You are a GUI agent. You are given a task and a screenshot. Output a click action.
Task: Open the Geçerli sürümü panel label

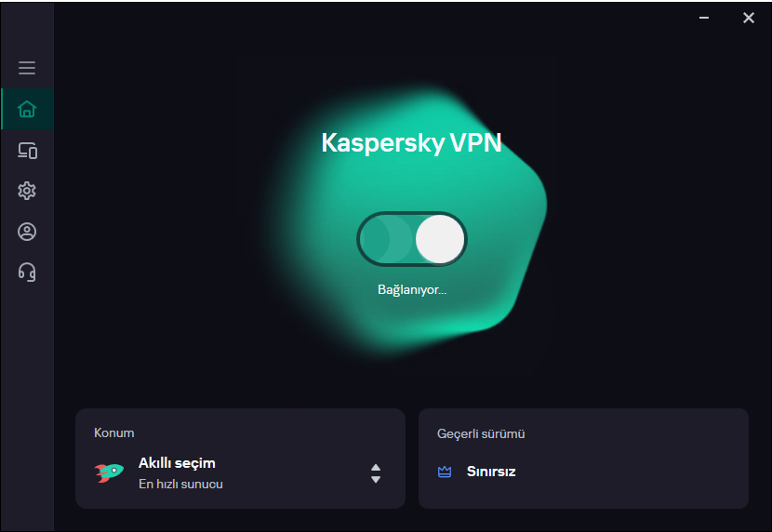click(x=481, y=433)
